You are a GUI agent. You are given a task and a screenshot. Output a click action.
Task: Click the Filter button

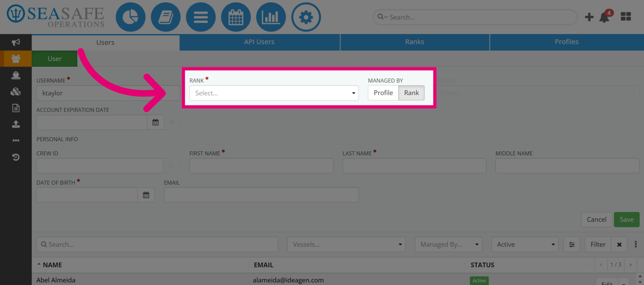click(598, 244)
